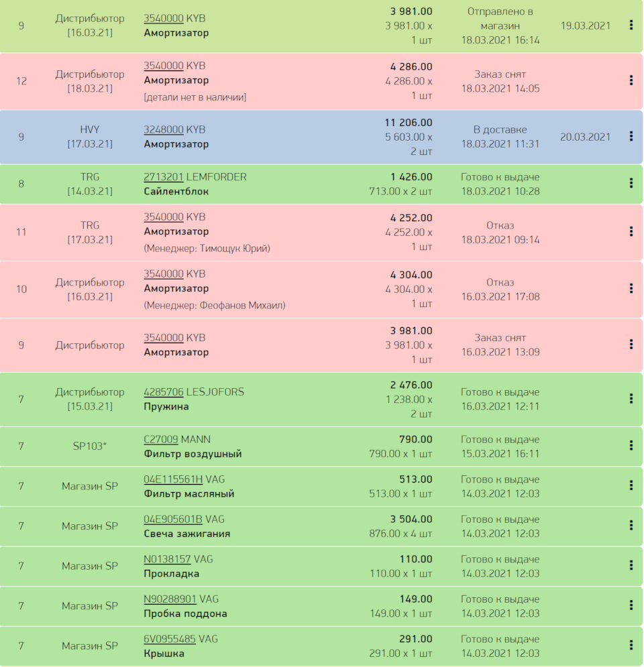Click the 6V0955485 part number link
The width and height of the screenshot is (644, 667).
coord(169,639)
